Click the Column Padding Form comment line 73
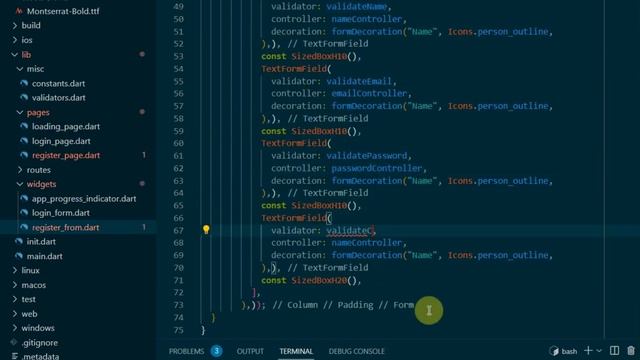Image resolution: width=640 pixels, height=360 pixels. click(343, 305)
